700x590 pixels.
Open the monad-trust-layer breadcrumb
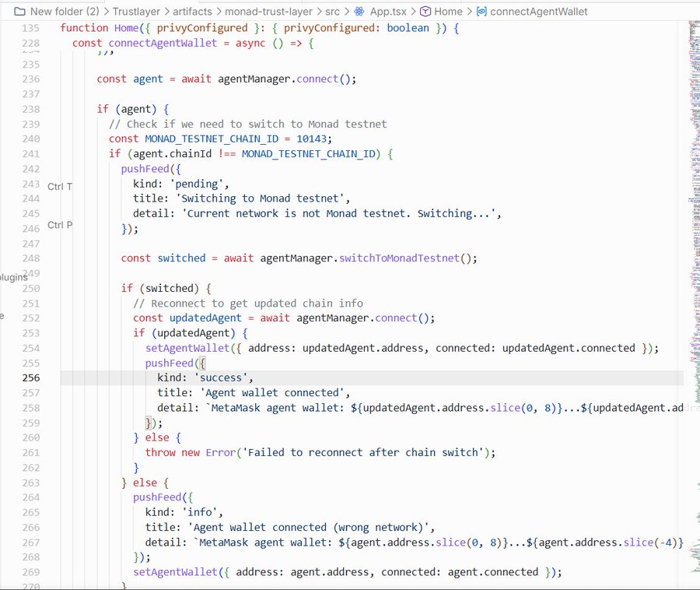coord(268,12)
